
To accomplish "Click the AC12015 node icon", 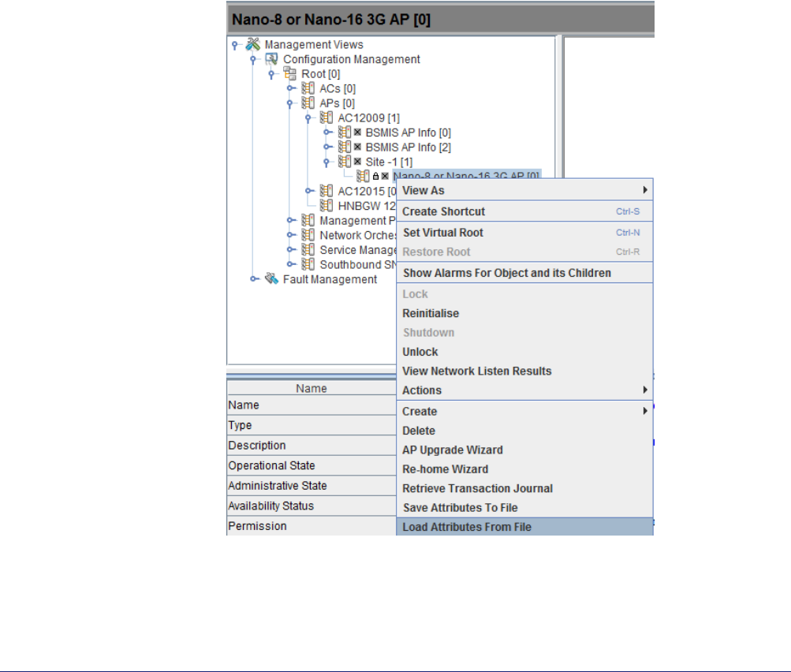I will pyautogui.click(x=326, y=191).
